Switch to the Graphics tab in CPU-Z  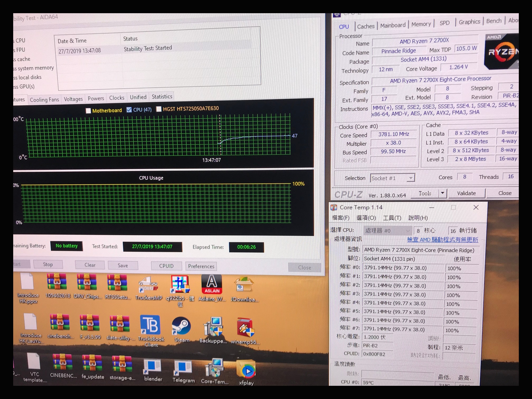(x=469, y=22)
